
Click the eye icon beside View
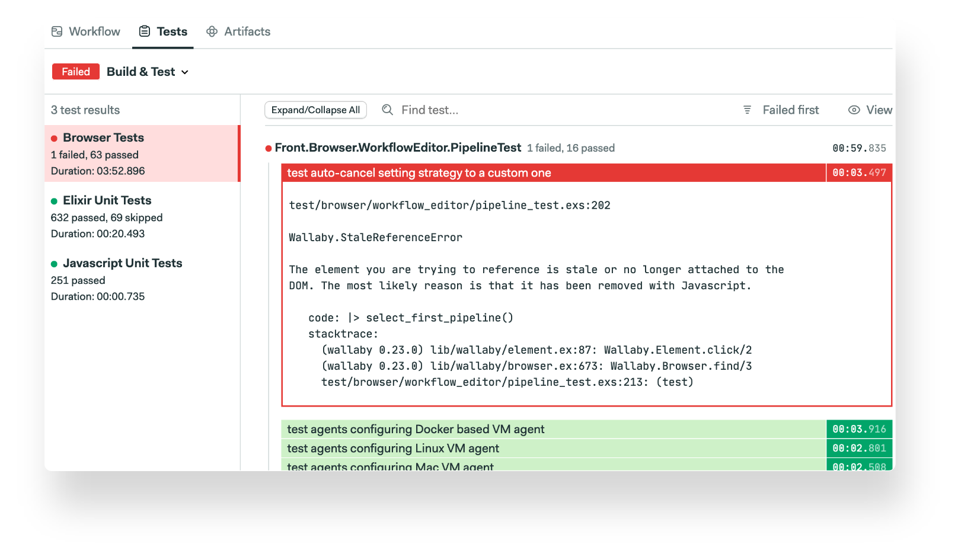[854, 110]
